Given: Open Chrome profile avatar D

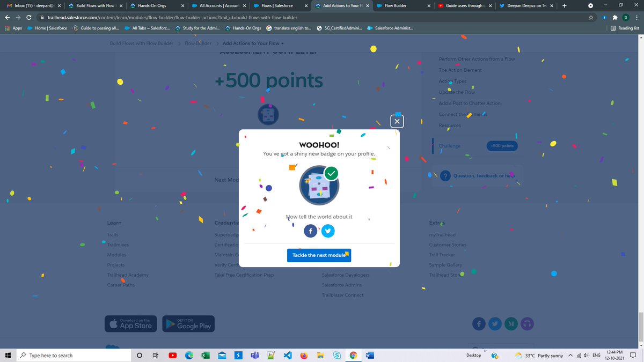Looking at the screenshot, I should click(625, 17).
